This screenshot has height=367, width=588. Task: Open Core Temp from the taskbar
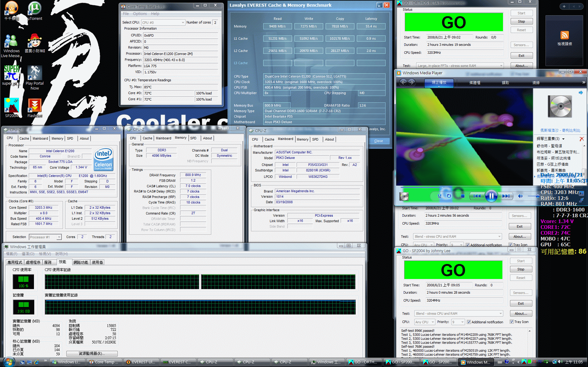pos(104,362)
